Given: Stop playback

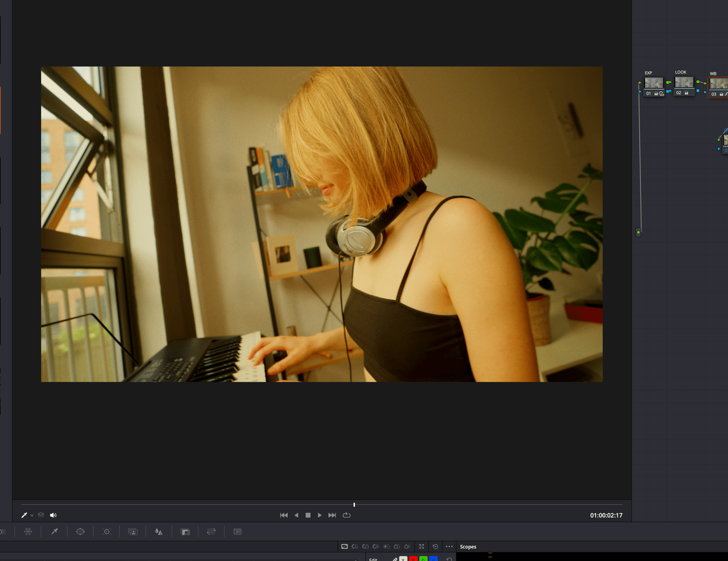Looking at the screenshot, I should point(308,515).
